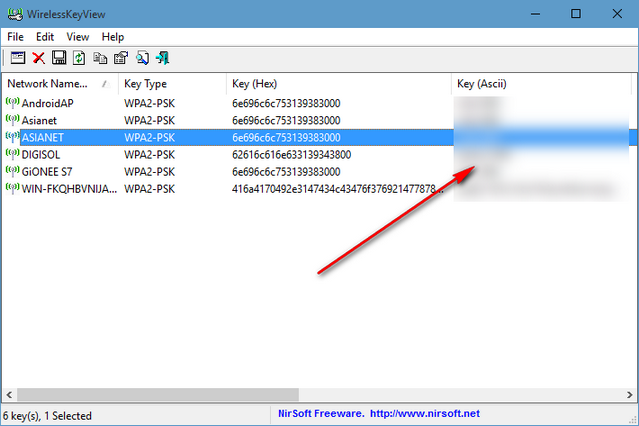
Task: Click the WPA2-PSK cell in the DIGISOL row
Action: [150, 155]
